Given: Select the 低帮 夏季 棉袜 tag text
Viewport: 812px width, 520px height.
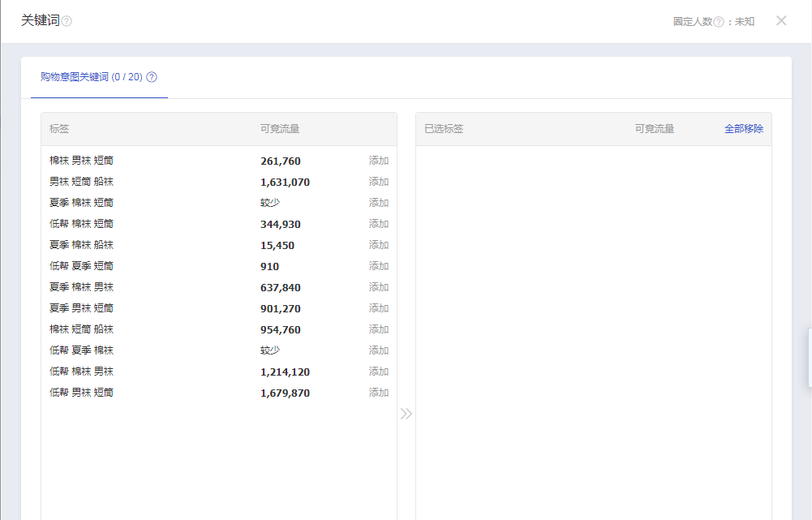Looking at the screenshot, I should 81,350.
